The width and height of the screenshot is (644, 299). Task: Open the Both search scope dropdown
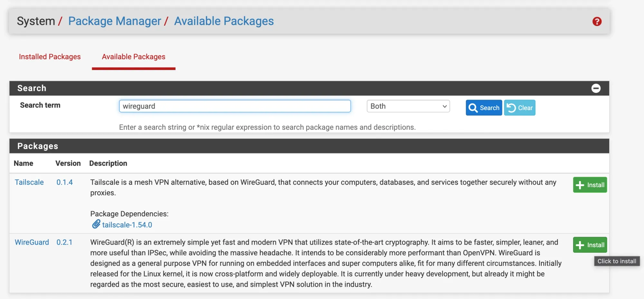click(408, 106)
